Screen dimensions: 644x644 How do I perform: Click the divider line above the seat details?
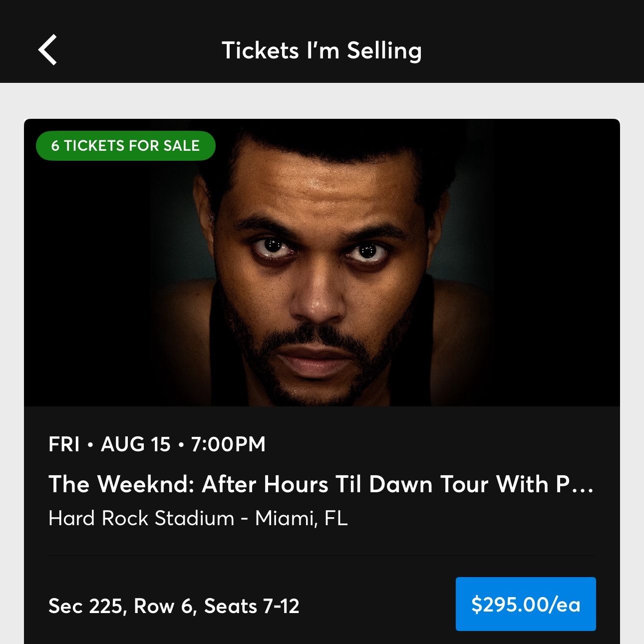(322, 555)
